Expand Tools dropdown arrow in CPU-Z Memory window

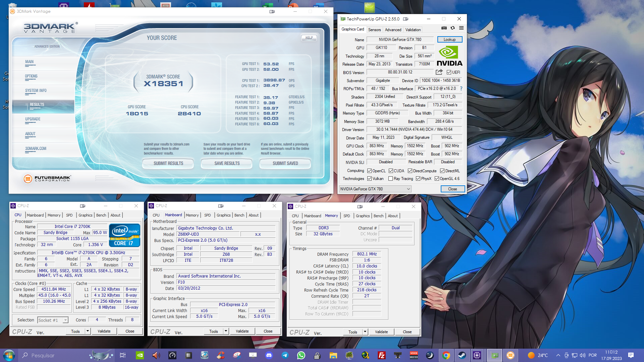(x=365, y=332)
